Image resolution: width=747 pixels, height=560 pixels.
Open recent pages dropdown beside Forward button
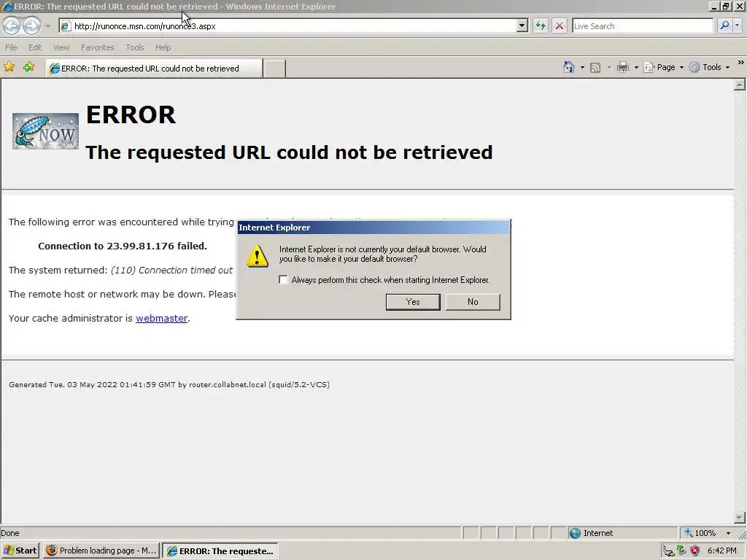[x=47, y=26]
